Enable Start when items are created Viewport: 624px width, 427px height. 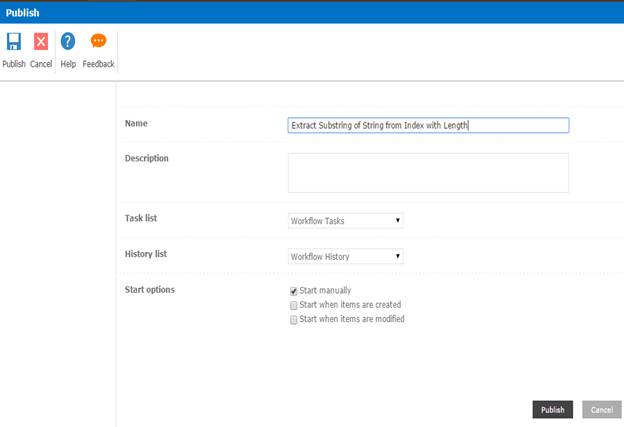click(x=294, y=305)
